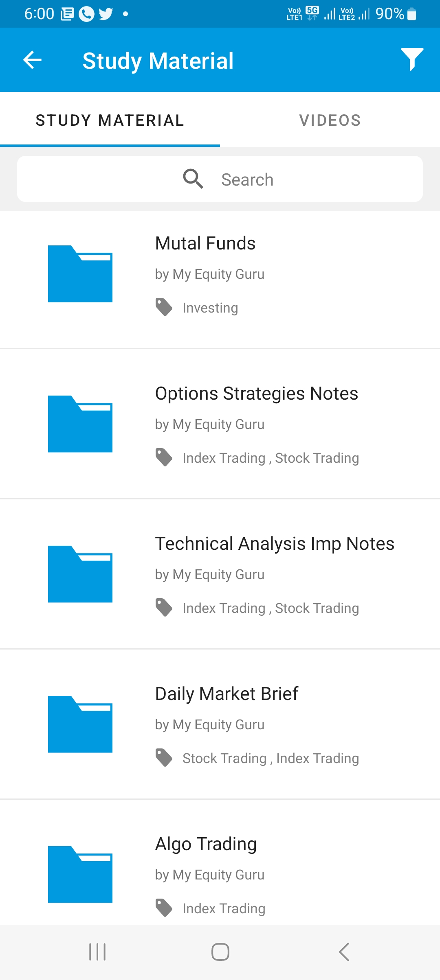Image resolution: width=440 pixels, height=980 pixels.
Task: Open Options Strategies Notes title
Action: (x=257, y=394)
